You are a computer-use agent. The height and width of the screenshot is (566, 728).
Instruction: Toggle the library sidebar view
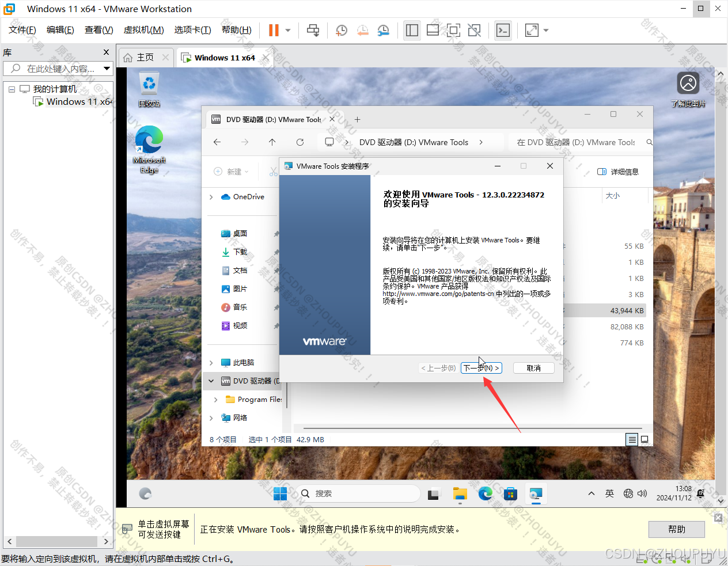tap(412, 30)
